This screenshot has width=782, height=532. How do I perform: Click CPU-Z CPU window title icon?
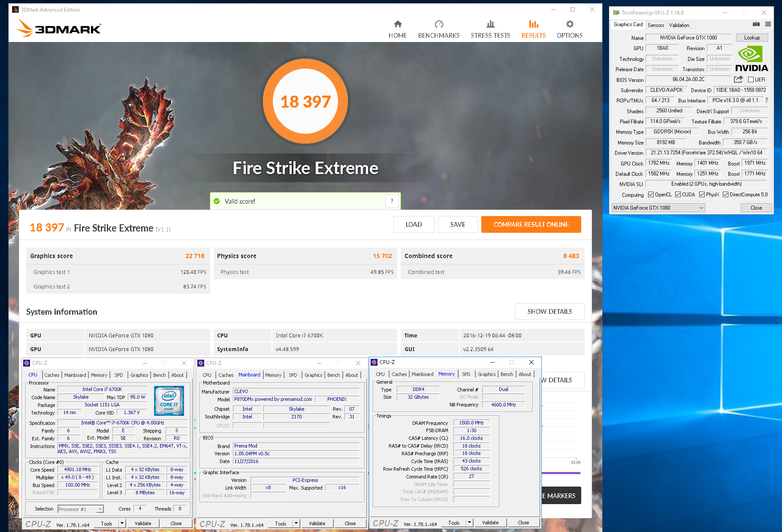[27, 363]
